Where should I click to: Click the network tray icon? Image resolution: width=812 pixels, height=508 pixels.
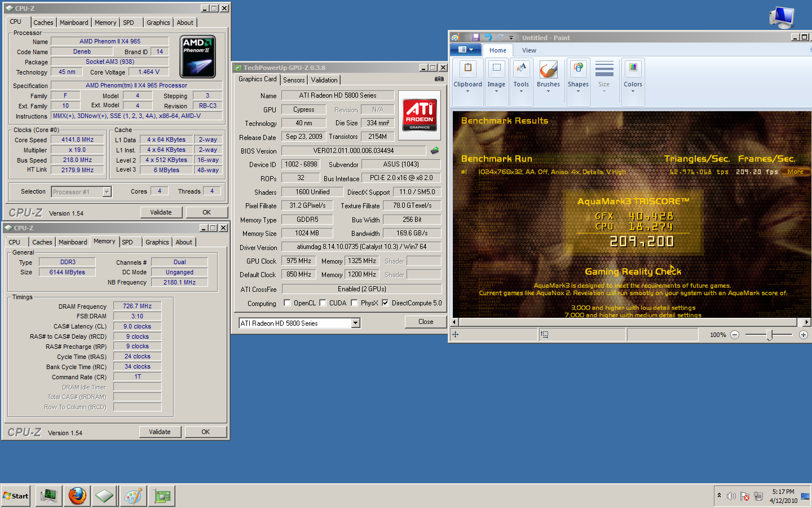[758, 496]
